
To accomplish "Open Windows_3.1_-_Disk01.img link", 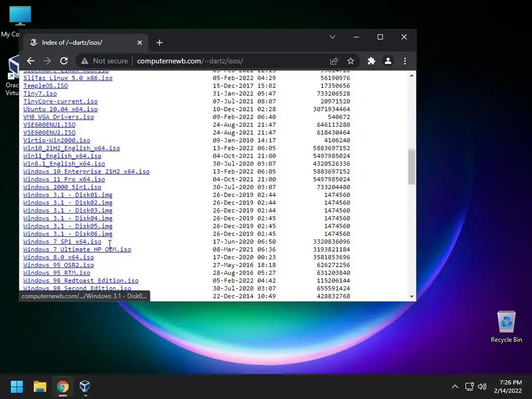I will click(68, 195).
